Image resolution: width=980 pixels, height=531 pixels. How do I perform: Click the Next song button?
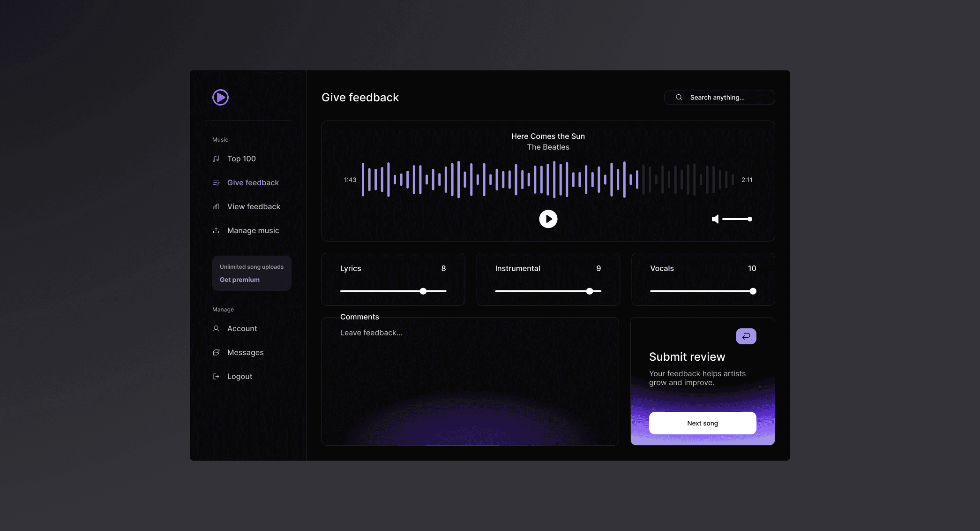tap(702, 423)
